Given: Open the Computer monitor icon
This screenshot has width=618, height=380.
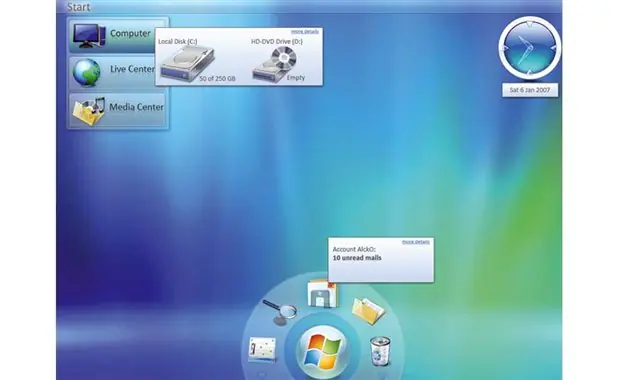Looking at the screenshot, I should click(89, 35).
